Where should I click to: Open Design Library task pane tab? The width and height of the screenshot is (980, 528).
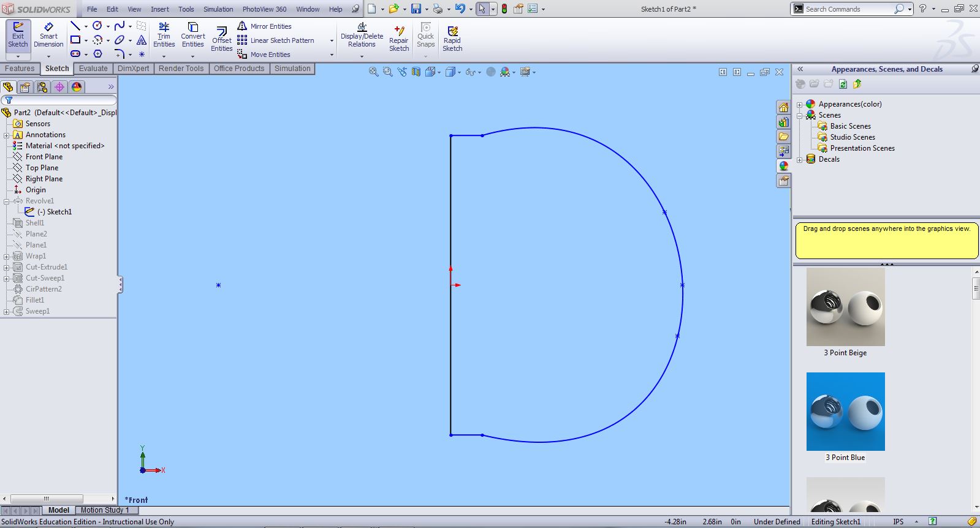tap(783, 122)
